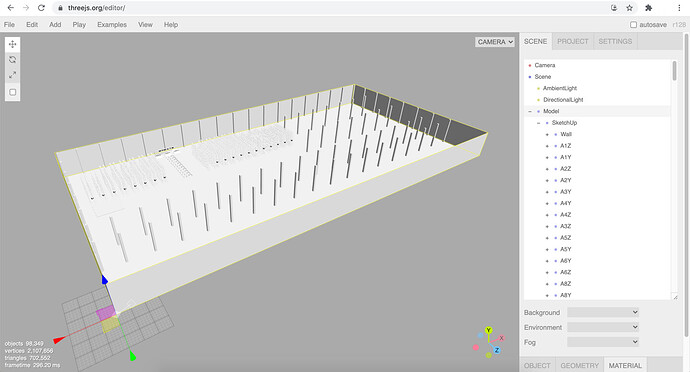Select the Camera item in outliner
The width and height of the screenshot is (690, 372).
pos(597,65)
